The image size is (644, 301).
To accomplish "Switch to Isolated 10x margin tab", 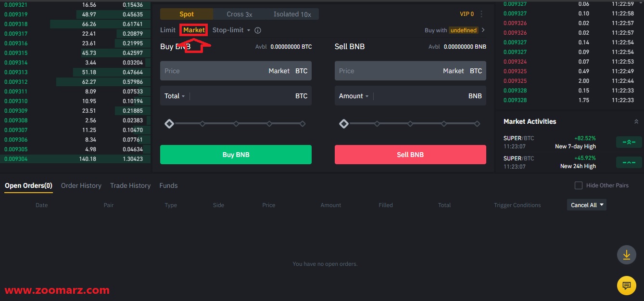I will 292,14.
